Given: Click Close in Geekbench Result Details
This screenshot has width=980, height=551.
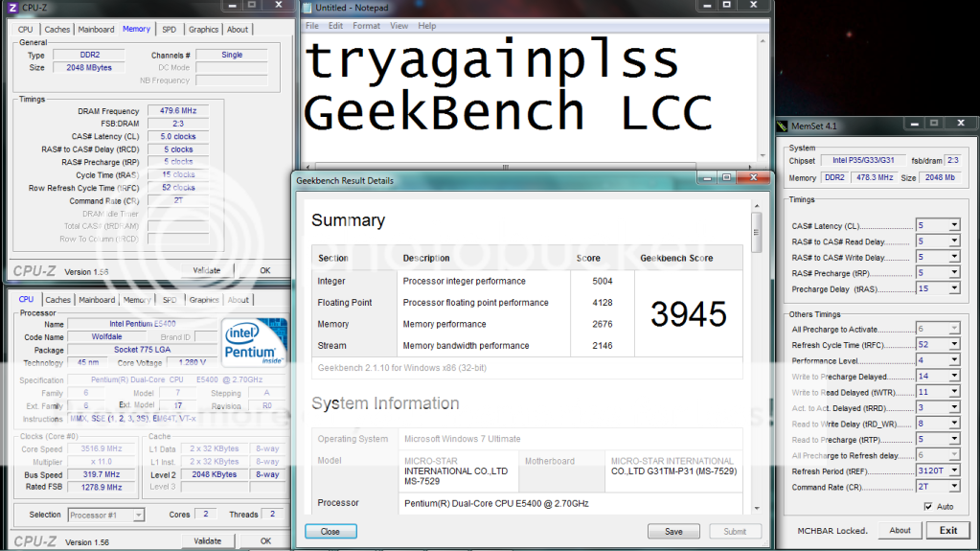Looking at the screenshot, I should pyautogui.click(x=330, y=532).
